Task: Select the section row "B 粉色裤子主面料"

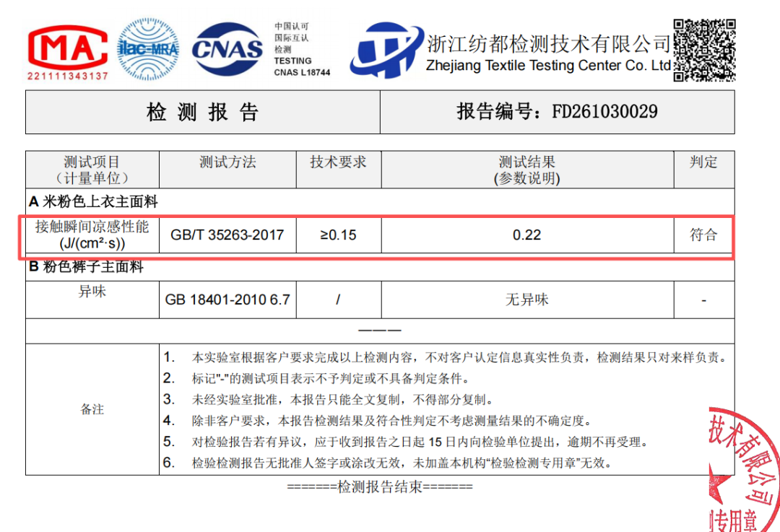Action: coord(380,267)
